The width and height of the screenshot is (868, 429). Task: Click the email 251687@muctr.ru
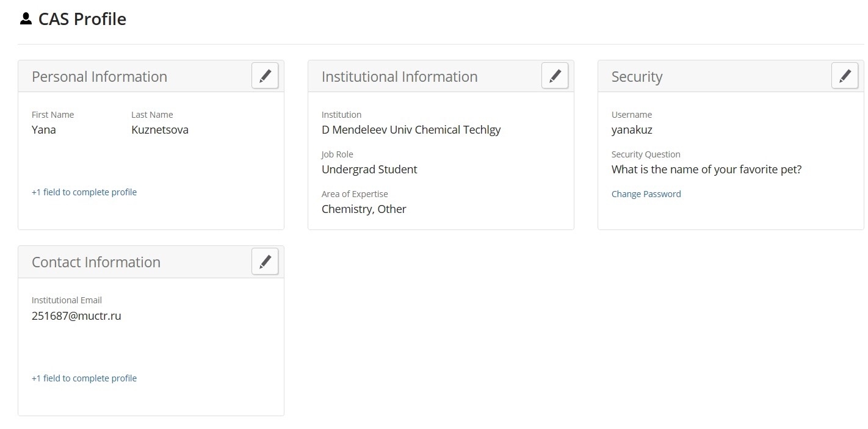click(x=76, y=316)
